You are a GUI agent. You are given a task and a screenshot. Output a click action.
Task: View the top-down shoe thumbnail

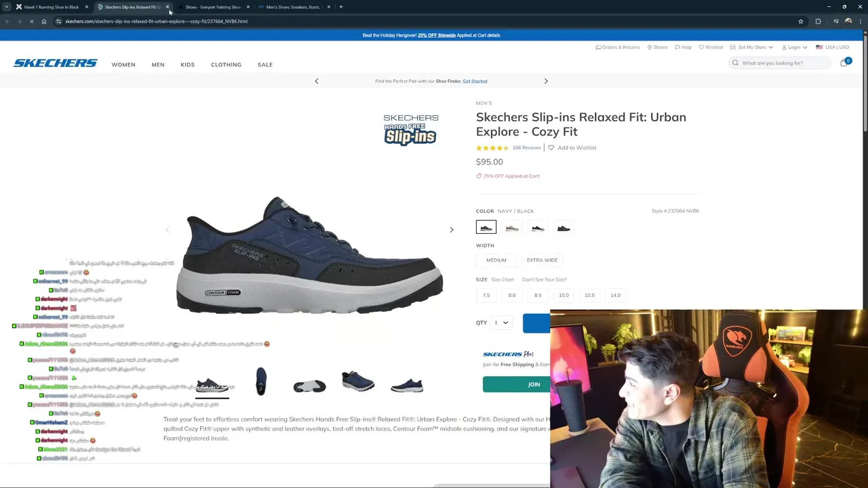click(x=261, y=382)
